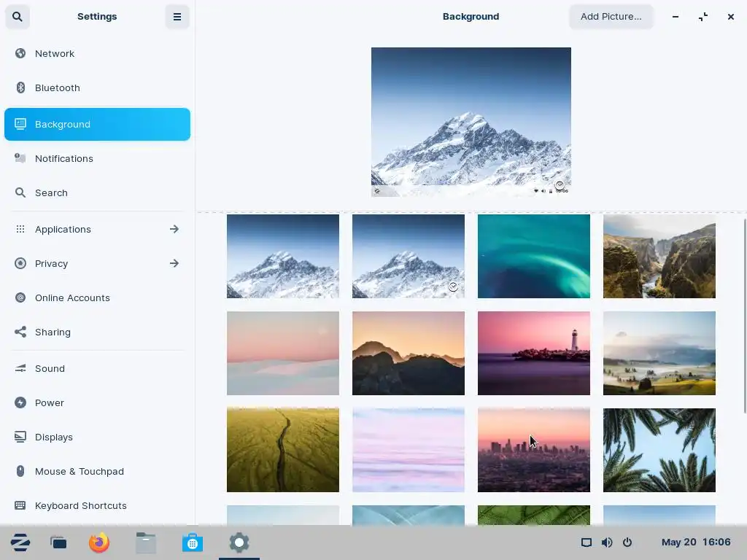This screenshot has width=747, height=560.
Task: Select the palm leaves sky wallpaper
Action: pyautogui.click(x=659, y=450)
